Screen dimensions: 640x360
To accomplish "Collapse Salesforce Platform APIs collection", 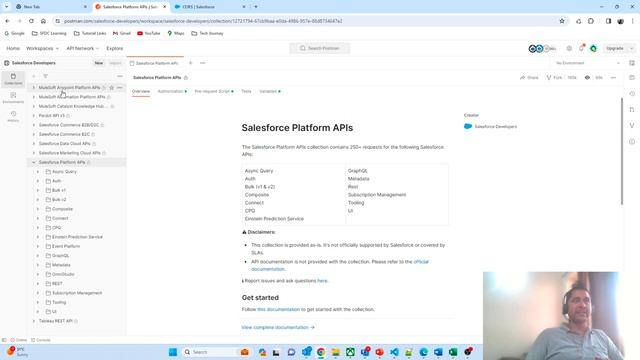I will (x=34, y=162).
